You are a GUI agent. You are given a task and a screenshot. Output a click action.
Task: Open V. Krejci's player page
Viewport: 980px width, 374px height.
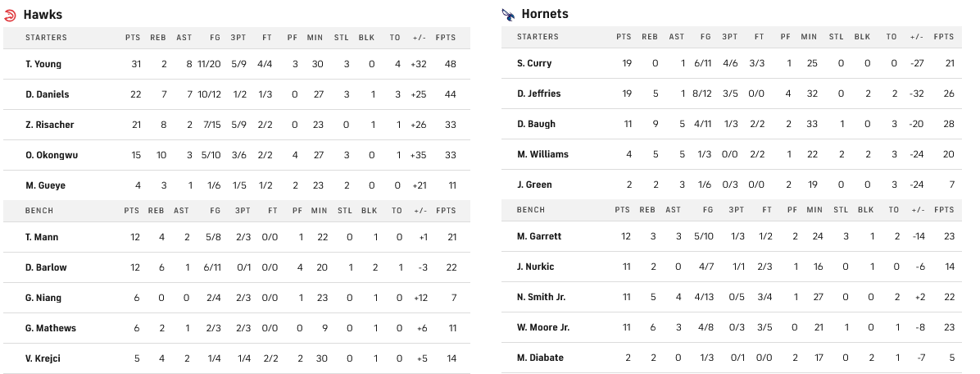pos(44,358)
